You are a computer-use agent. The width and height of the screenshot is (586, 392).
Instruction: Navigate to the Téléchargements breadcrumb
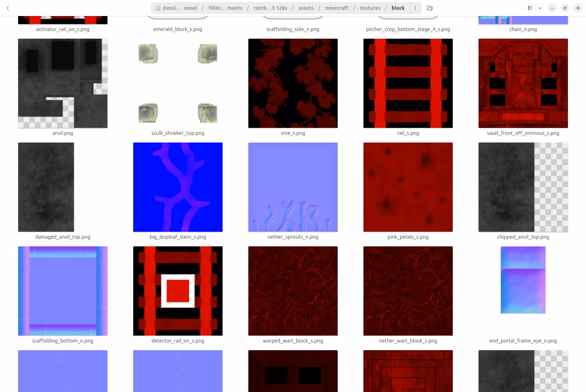[x=225, y=8]
